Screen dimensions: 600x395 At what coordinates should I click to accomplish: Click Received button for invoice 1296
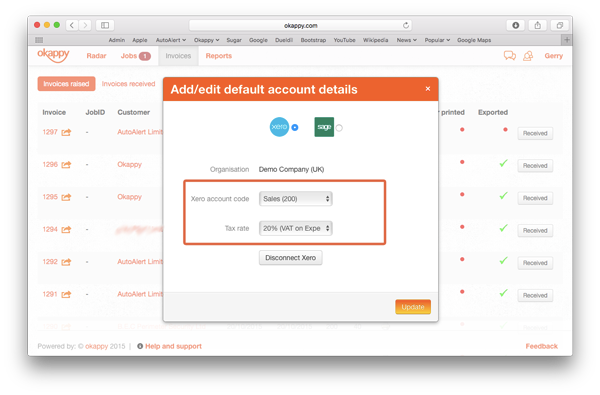click(x=535, y=166)
